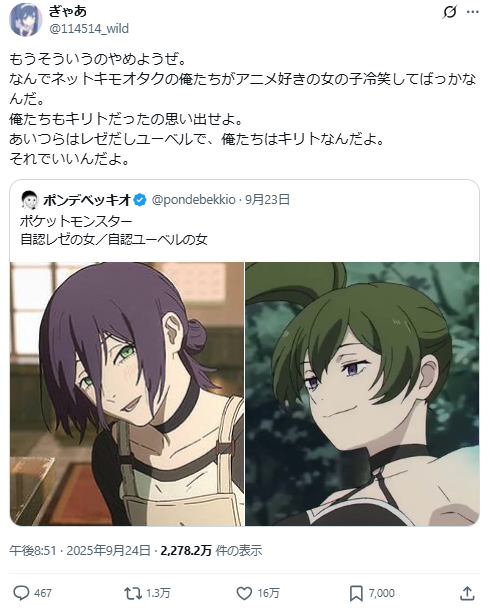
Task: Open the green-haired character image
Action: pos(362,394)
